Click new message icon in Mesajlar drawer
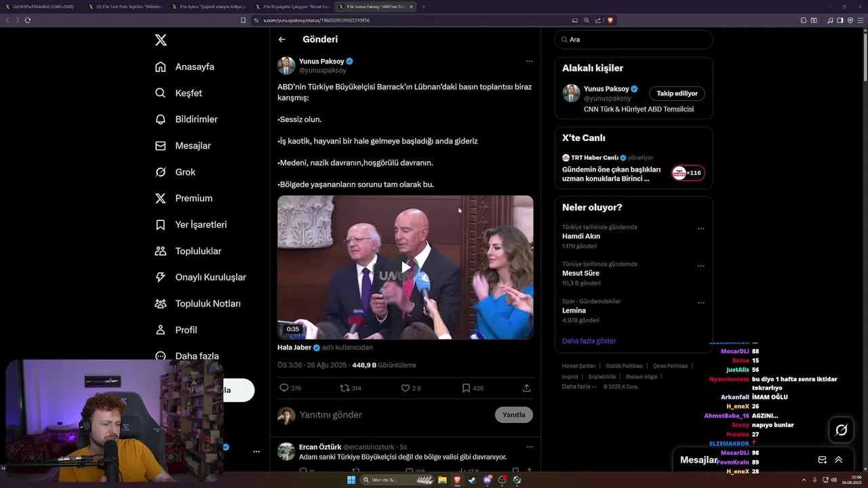 [x=823, y=460]
